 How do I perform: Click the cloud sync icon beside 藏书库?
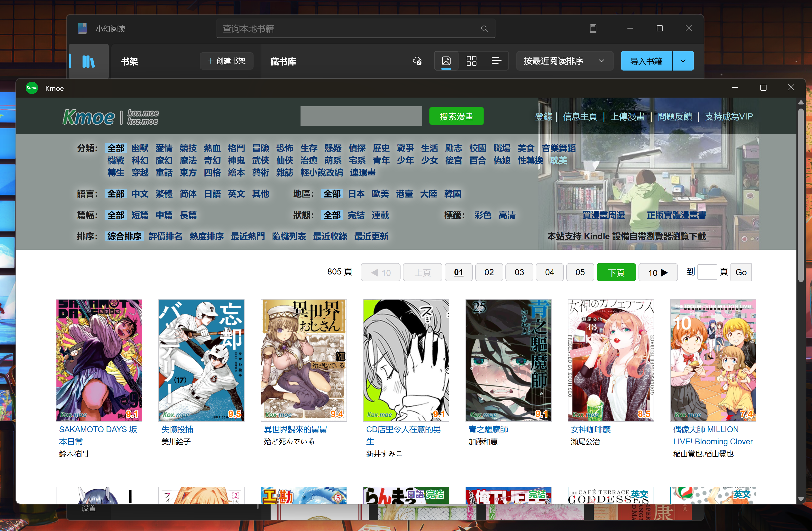pos(417,61)
